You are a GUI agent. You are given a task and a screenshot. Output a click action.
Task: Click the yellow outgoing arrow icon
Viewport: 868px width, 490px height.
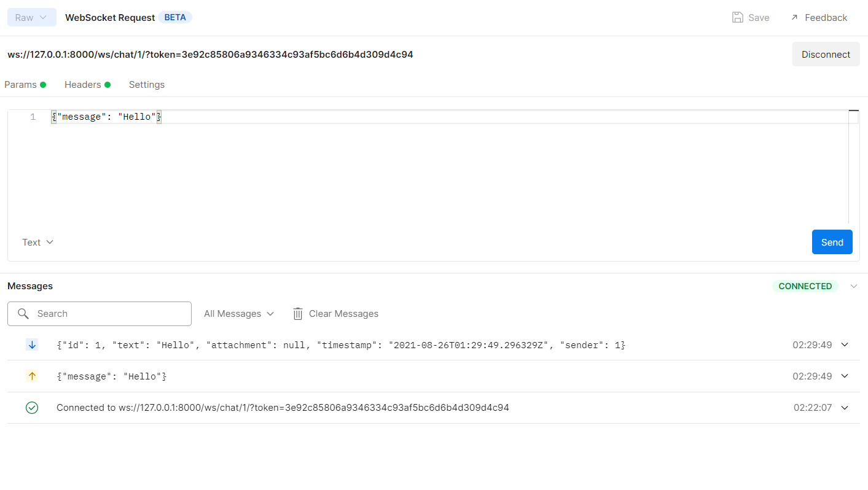tap(32, 376)
